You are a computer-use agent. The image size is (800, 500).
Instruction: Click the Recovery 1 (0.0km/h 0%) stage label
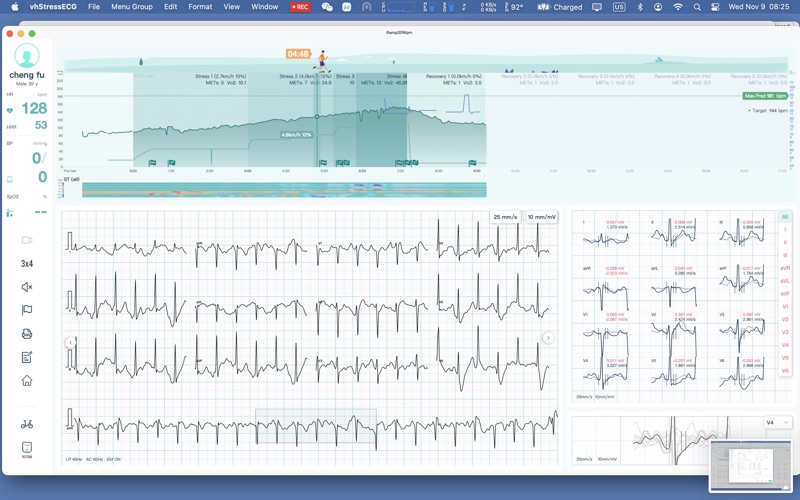pyautogui.click(x=454, y=76)
